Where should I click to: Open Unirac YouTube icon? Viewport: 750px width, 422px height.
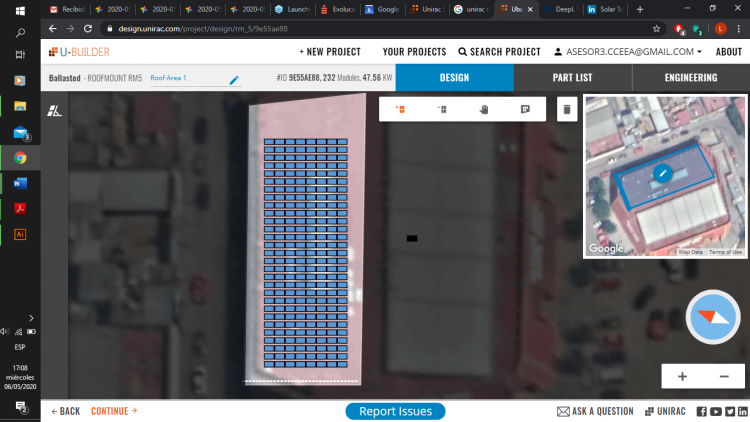[716, 411]
